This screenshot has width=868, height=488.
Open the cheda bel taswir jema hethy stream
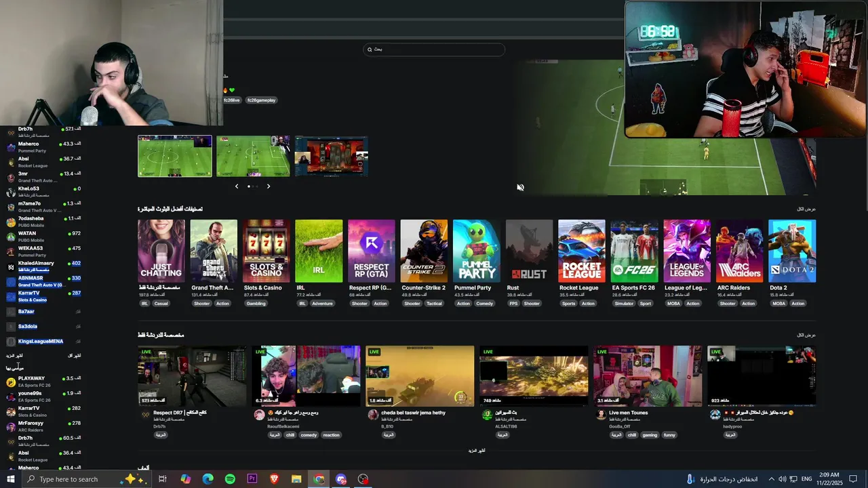coord(420,376)
